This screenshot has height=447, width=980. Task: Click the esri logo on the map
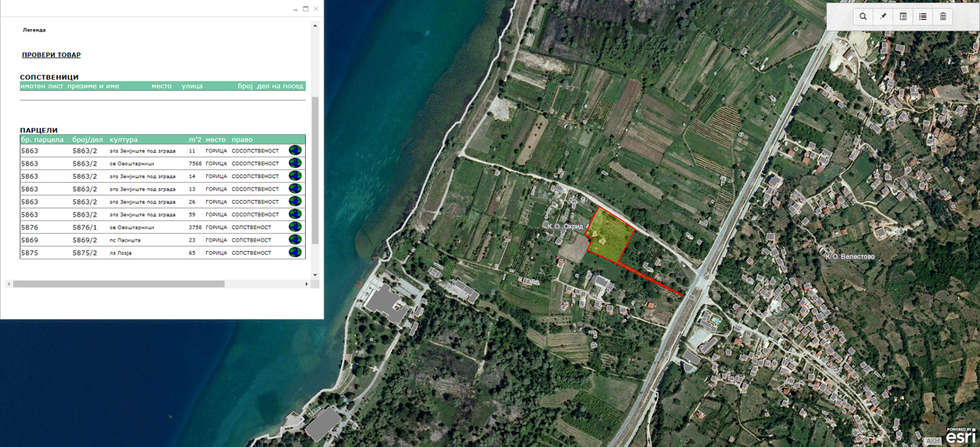(x=960, y=437)
